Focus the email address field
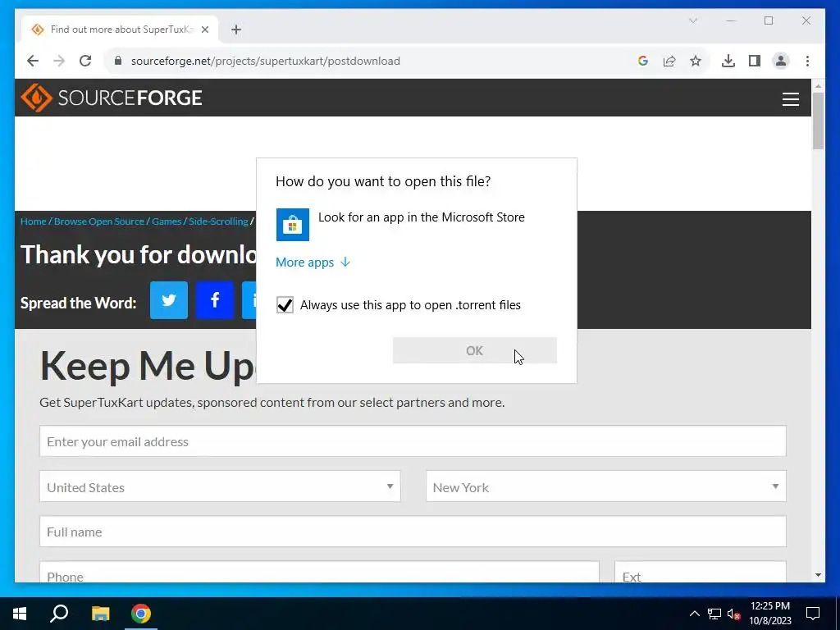 [413, 441]
